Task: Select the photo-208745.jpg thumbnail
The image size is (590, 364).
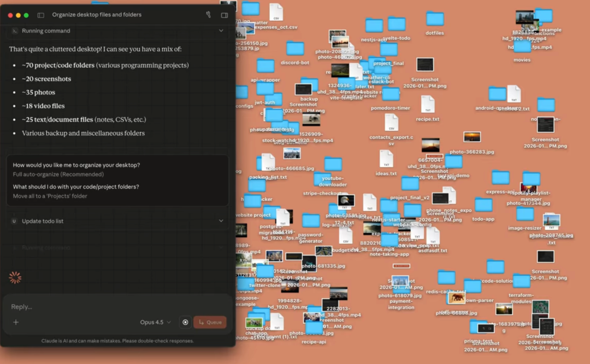Action: point(551,220)
